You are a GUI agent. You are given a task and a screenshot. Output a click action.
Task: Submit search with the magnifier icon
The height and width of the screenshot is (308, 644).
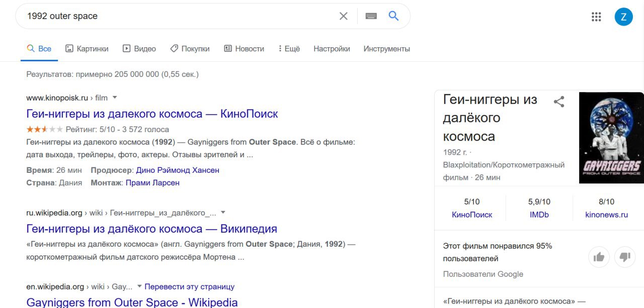pyautogui.click(x=393, y=16)
